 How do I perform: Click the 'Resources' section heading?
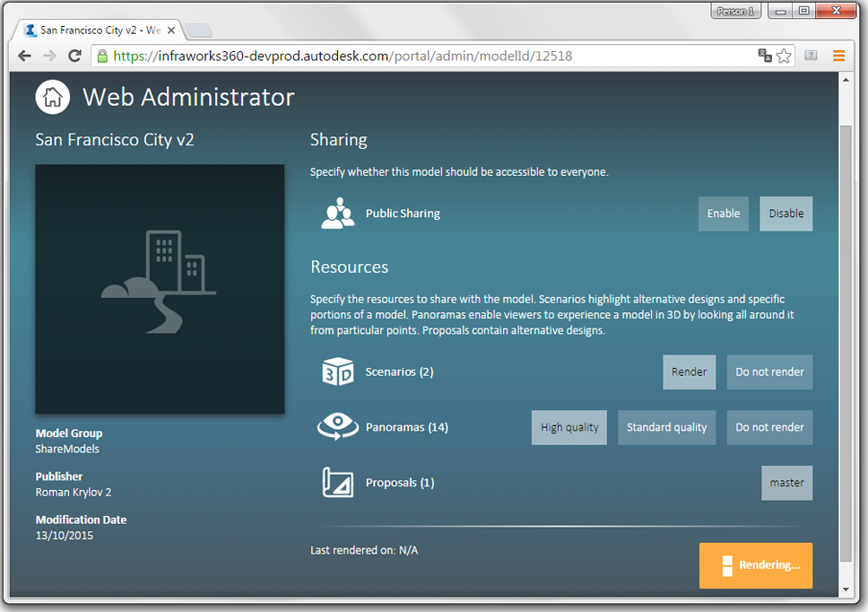coord(350,267)
